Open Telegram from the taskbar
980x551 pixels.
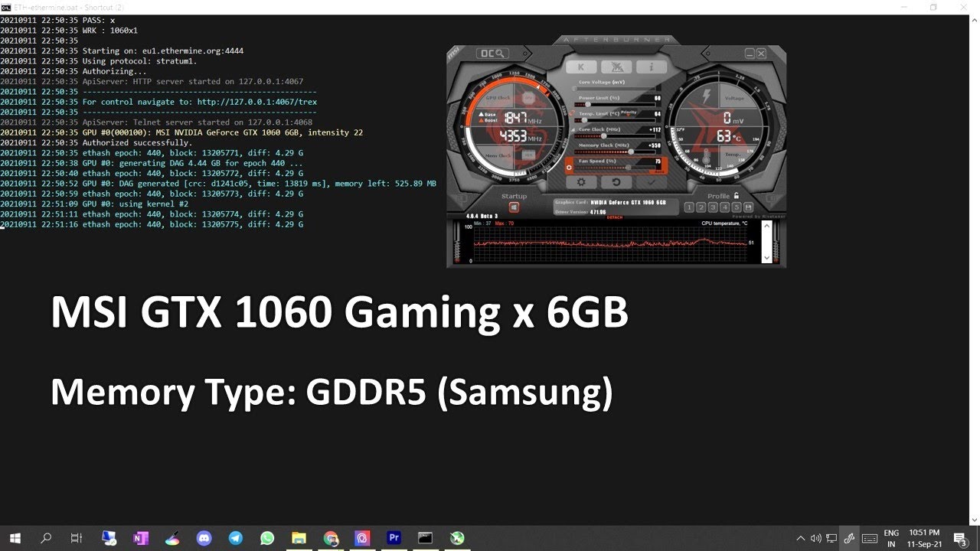pos(235,538)
